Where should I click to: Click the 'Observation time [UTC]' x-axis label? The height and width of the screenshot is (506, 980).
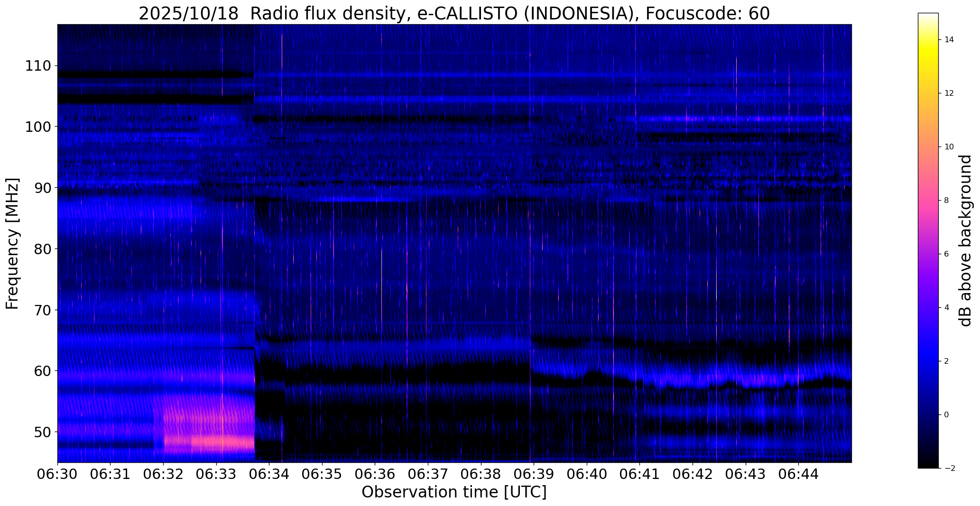coord(454,492)
